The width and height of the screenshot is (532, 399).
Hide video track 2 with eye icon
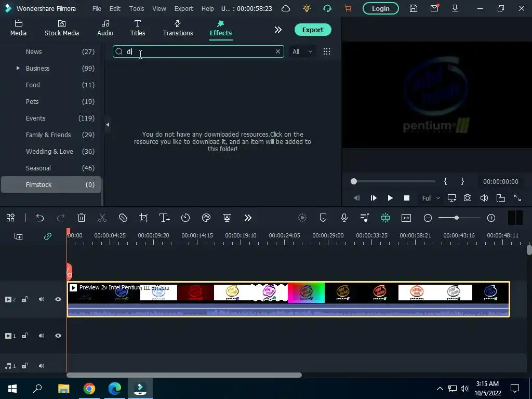tap(58, 299)
